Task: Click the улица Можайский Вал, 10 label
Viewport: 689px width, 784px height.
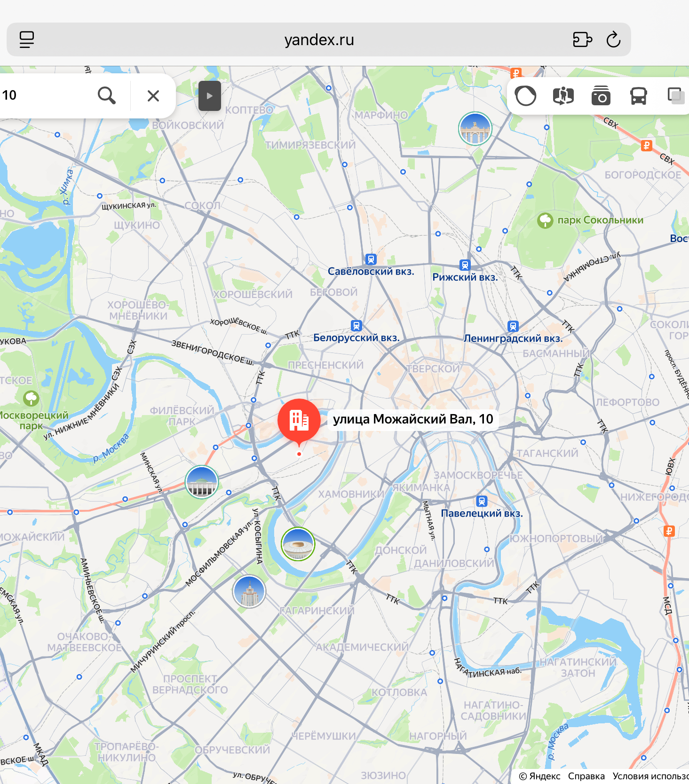Action: [413, 419]
